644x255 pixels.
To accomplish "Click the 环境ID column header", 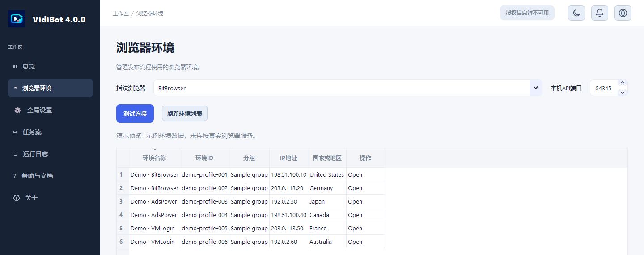I will (204, 158).
